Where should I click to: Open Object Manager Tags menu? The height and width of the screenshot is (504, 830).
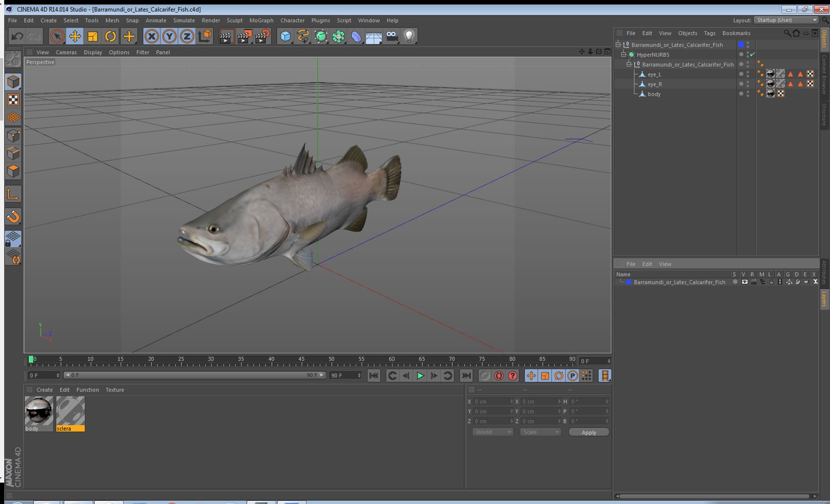point(709,33)
